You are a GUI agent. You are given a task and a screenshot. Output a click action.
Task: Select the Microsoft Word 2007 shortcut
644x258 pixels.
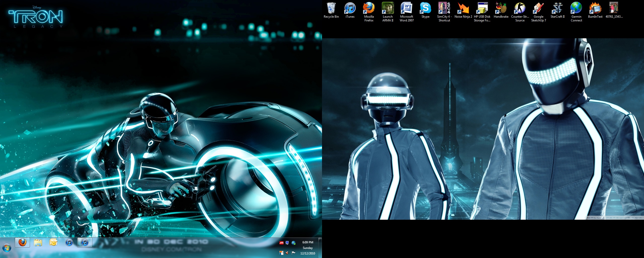tap(407, 12)
